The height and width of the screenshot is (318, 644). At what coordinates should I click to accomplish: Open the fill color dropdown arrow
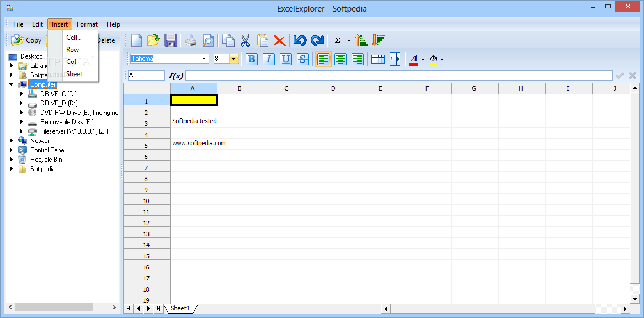click(x=442, y=59)
